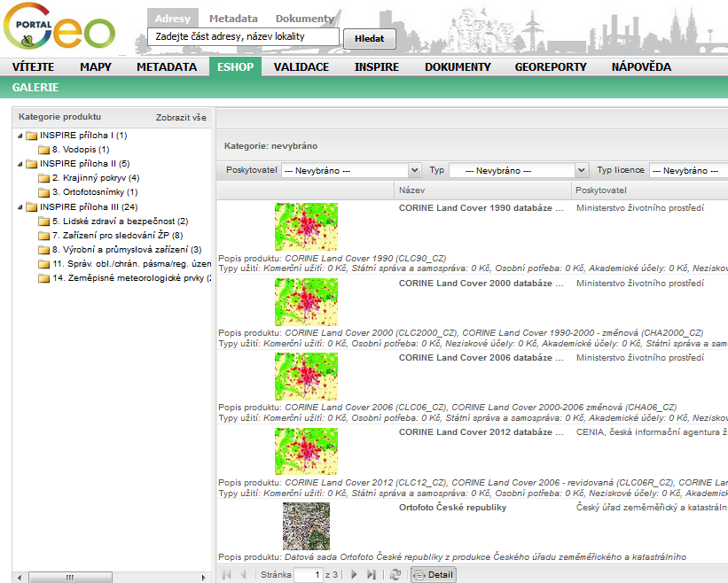The width and height of the screenshot is (728, 583).
Task: Sort by Poskytovatel column header
Action: pos(650,190)
